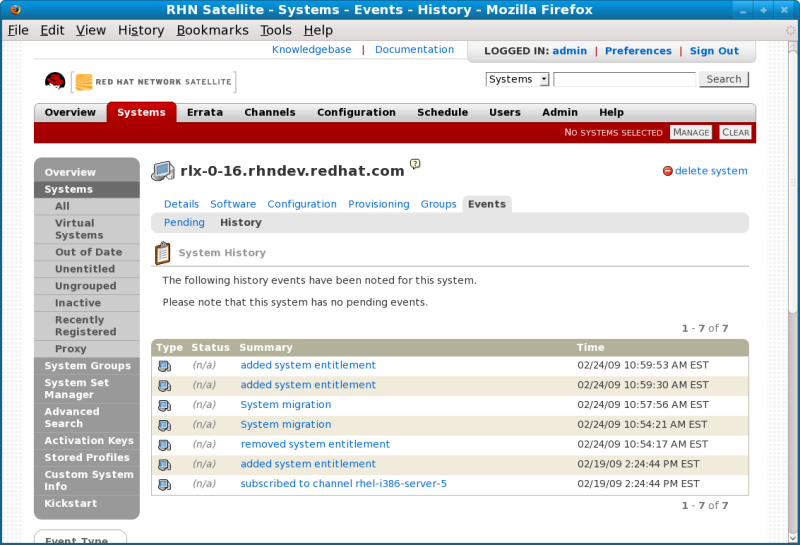
Task: Click the search text input field
Action: [x=624, y=79]
